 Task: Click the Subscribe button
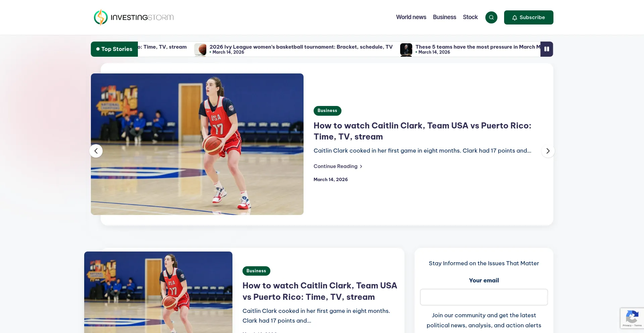coord(528,17)
